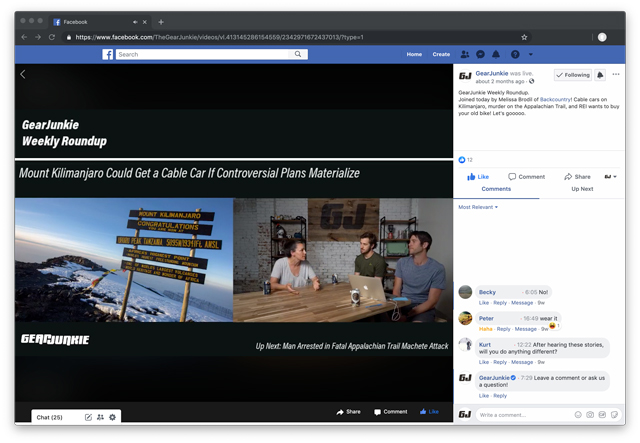
Task: Create a new group from chat bar
Action: (x=100, y=417)
